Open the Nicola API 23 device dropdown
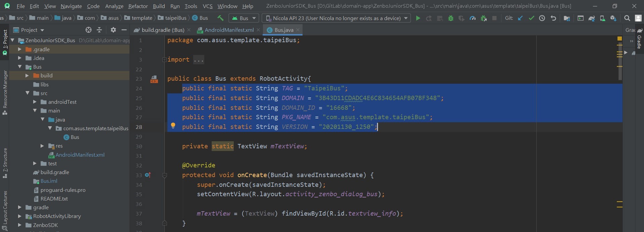 (336, 18)
